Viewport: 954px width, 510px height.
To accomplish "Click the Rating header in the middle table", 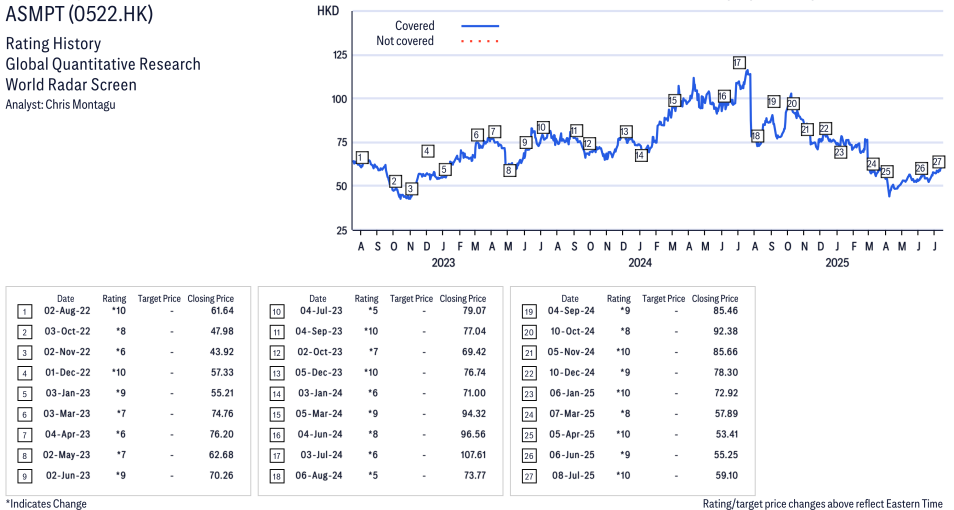I will tap(366, 299).
